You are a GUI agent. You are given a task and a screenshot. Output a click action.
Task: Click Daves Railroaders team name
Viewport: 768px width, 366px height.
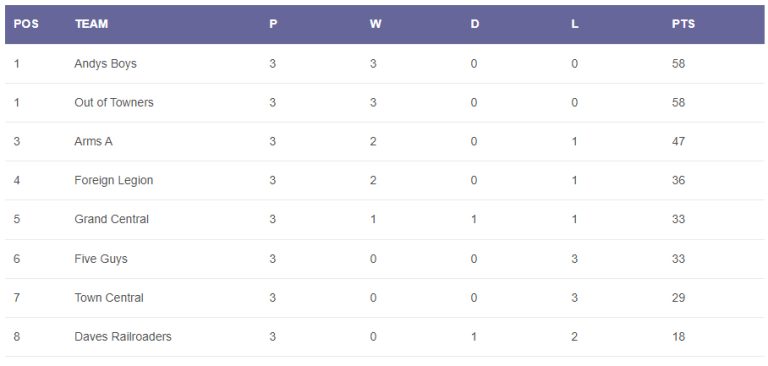[x=123, y=337]
